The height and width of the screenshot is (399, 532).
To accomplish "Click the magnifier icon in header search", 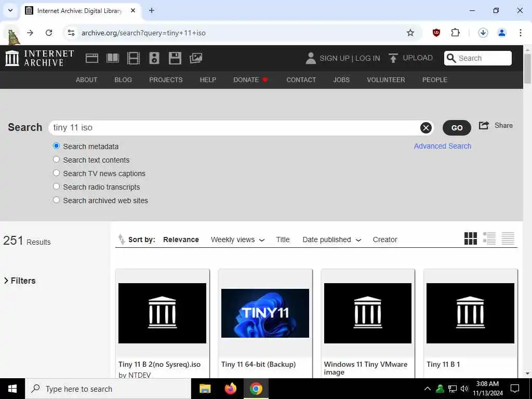I will tap(451, 58).
